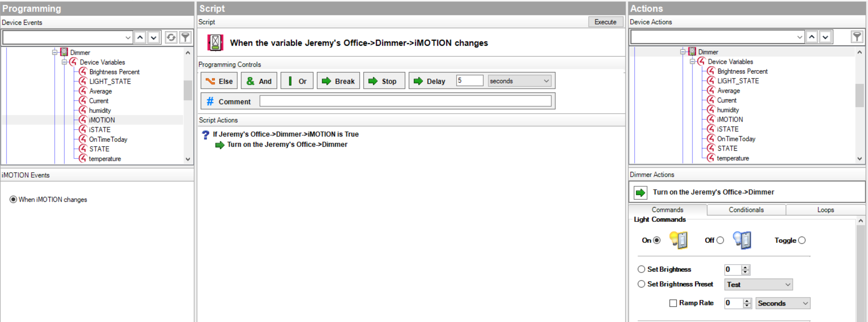Click the Ramp Rate value stepper arrows
Viewport: 868px width, 322px height.
(x=747, y=303)
